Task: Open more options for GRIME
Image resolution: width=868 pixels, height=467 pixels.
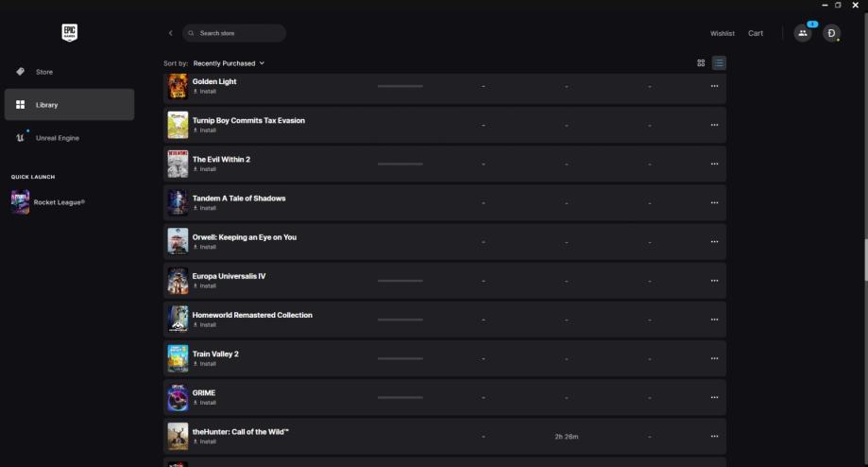Action: coord(714,397)
